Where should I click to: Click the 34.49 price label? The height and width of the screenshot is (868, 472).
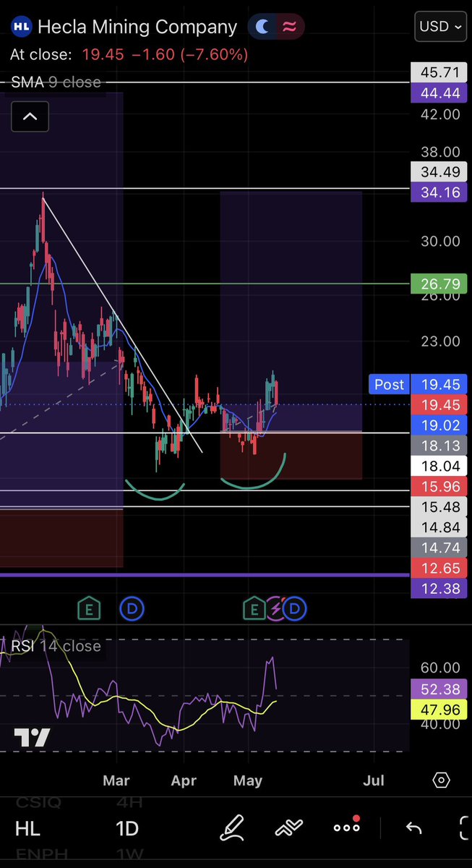(440, 172)
